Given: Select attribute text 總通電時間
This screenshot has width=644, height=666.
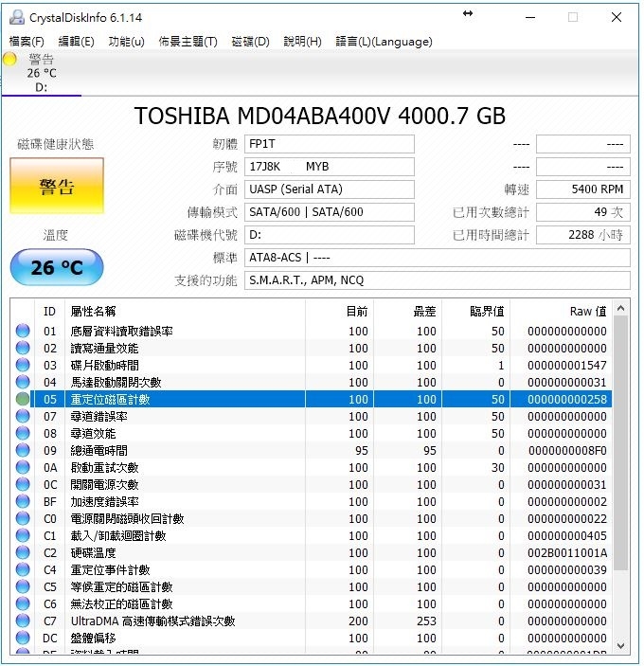Looking at the screenshot, I should point(98,451).
